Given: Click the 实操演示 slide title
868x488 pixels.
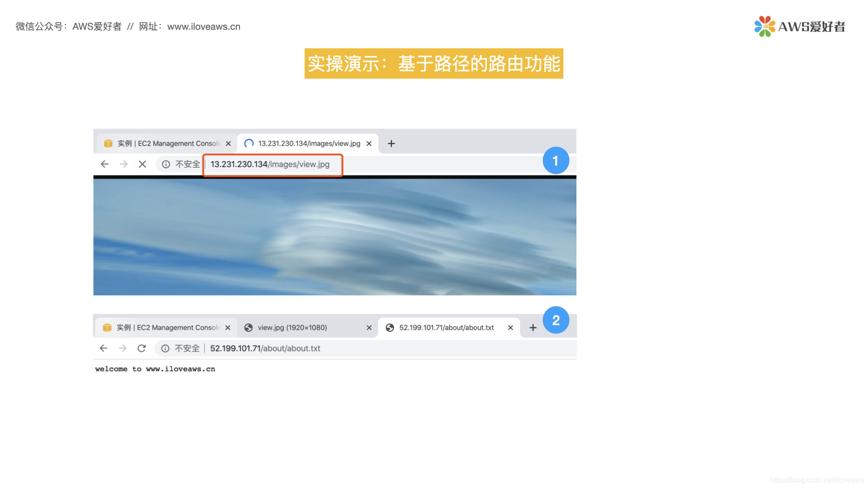Looking at the screenshot, I should 434,63.
